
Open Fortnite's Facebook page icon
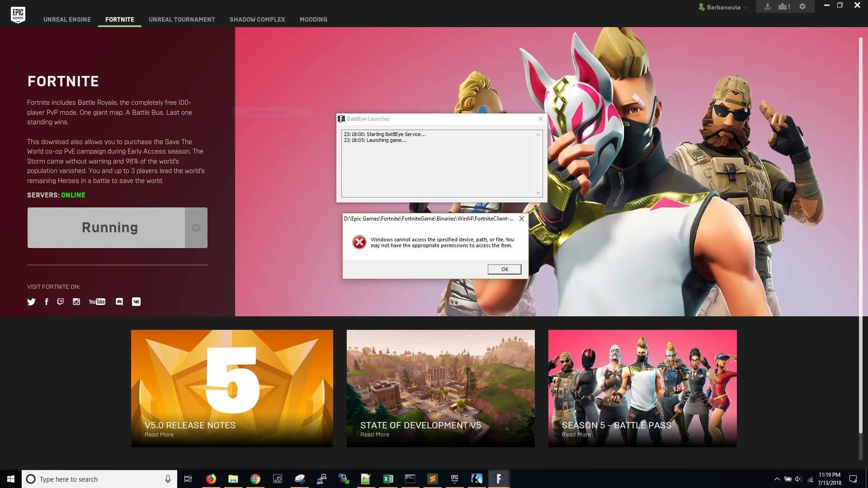[47, 302]
